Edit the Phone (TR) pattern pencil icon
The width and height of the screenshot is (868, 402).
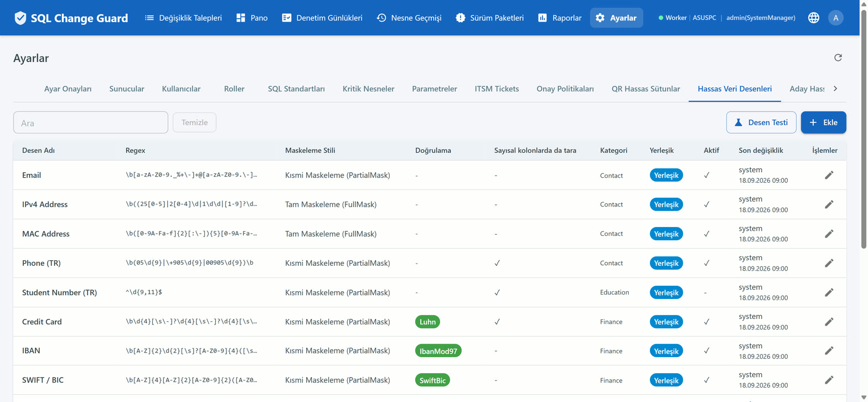(x=829, y=263)
